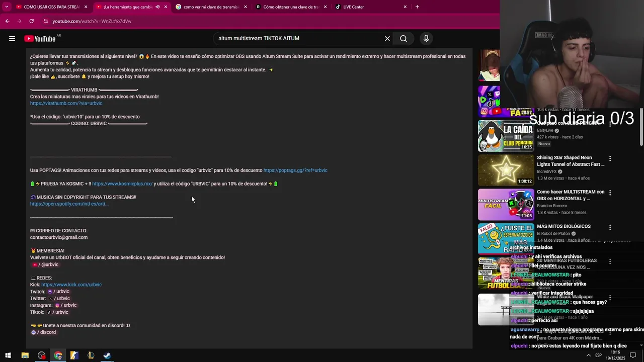
Task: Switch to the Cómo obtener una clave tab
Action: [x=291, y=7]
